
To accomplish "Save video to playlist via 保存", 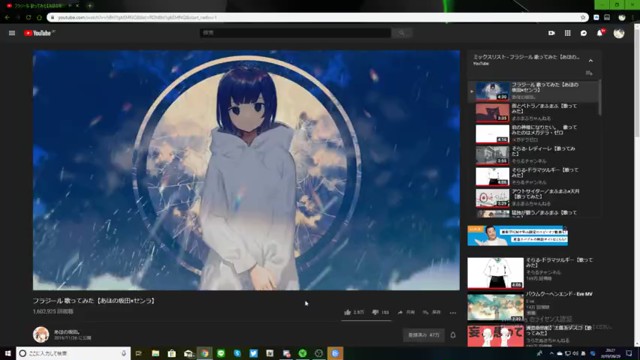I will (x=431, y=312).
